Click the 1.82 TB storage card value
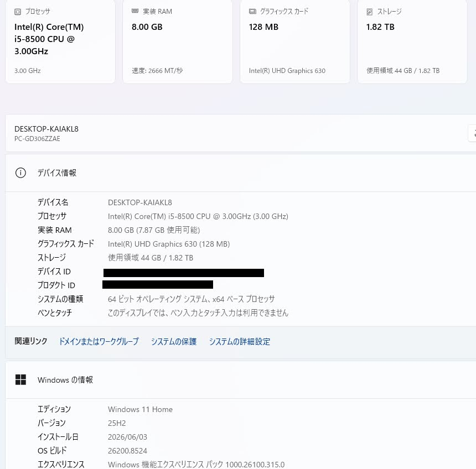Image resolution: width=476 pixels, height=469 pixels. (380, 27)
